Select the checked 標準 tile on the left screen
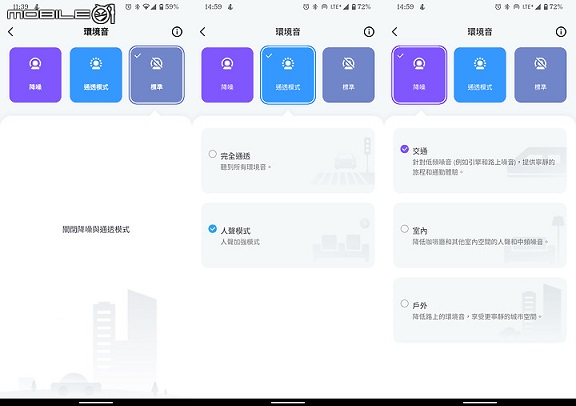The width and height of the screenshot is (576, 406). pyautogui.click(x=156, y=75)
